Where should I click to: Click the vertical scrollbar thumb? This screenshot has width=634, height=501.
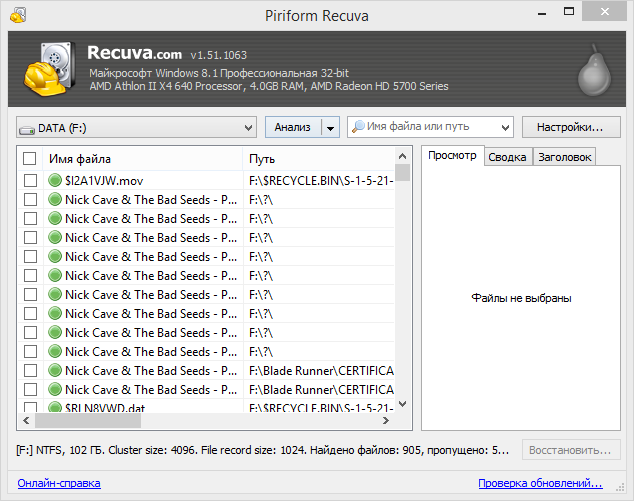coord(402,173)
